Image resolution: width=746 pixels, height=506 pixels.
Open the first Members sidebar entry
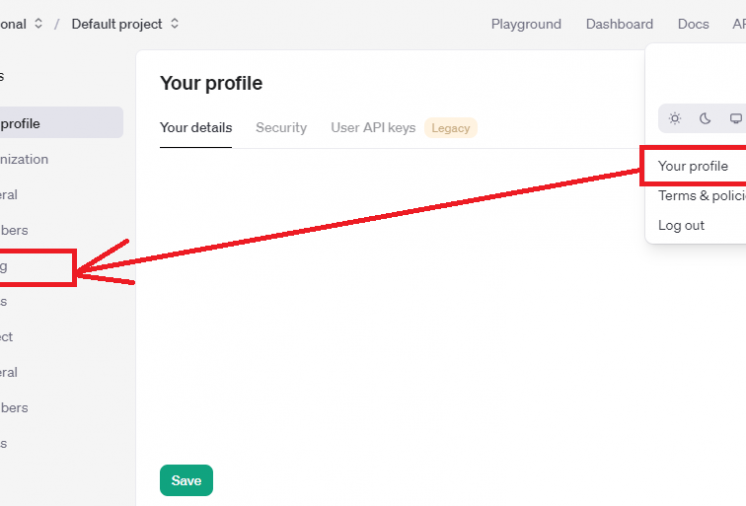click(x=14, y=230)
